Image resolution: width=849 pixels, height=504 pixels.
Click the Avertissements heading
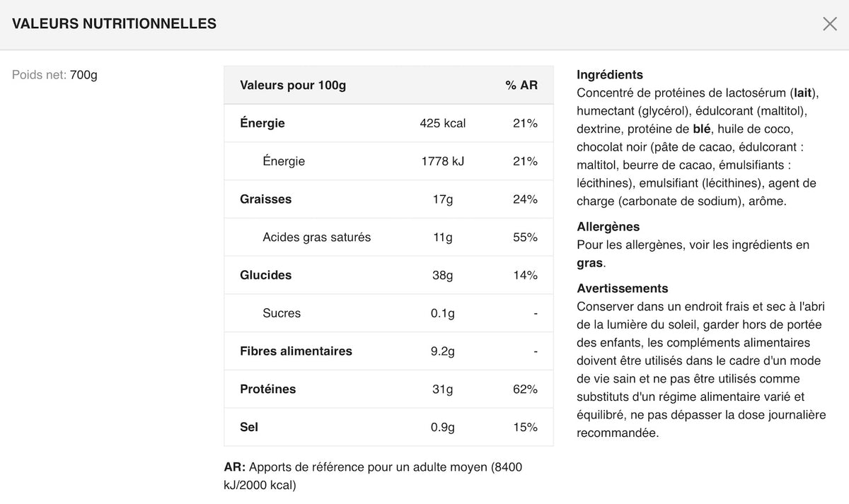point(623,288)
